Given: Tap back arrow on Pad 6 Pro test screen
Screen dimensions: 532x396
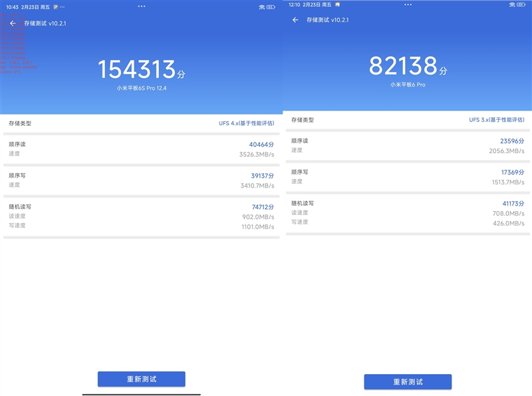Looking at the screenshot, I should [295, 20].
